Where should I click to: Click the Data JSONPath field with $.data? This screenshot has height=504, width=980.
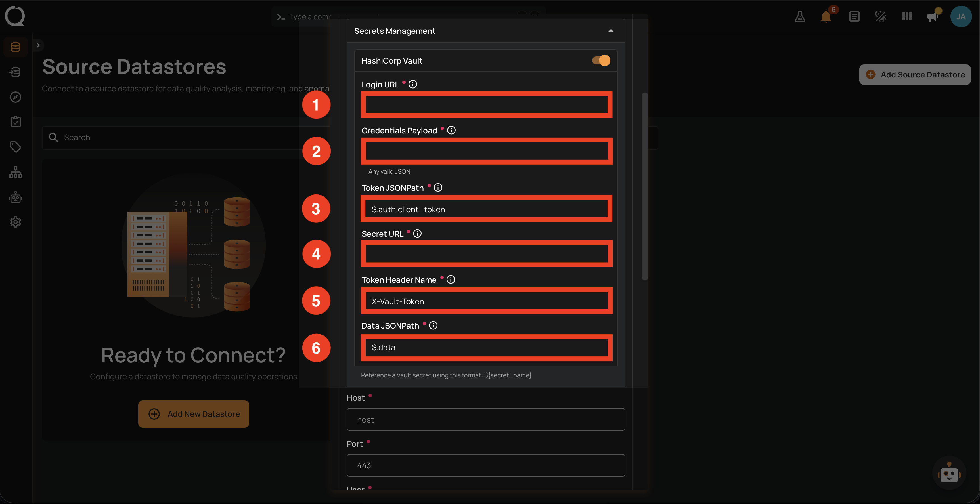(x=487, y=347)
